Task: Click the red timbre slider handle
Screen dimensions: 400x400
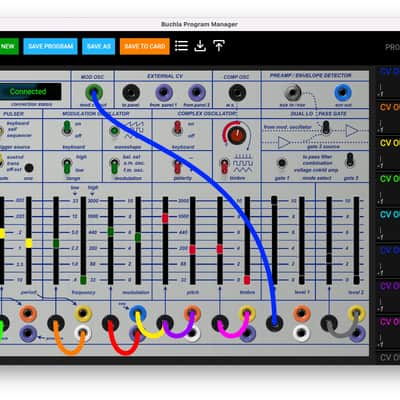Action: [x=247, y=279]
